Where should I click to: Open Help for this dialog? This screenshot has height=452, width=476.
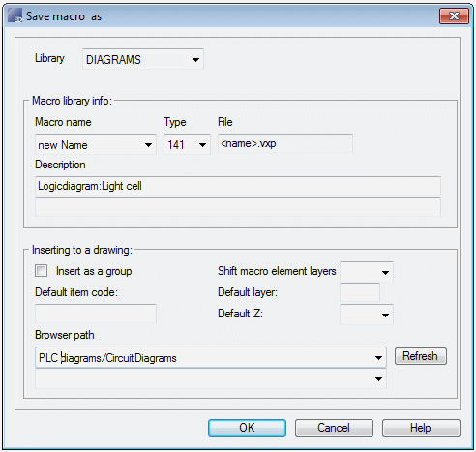(x=421, y=428)
